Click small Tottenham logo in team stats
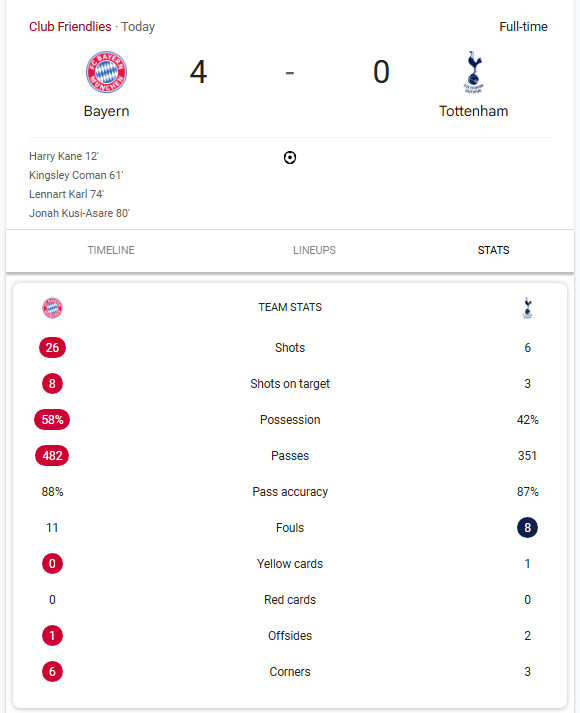This screenshot has height=713, width=580. click(x=527, y=308)
